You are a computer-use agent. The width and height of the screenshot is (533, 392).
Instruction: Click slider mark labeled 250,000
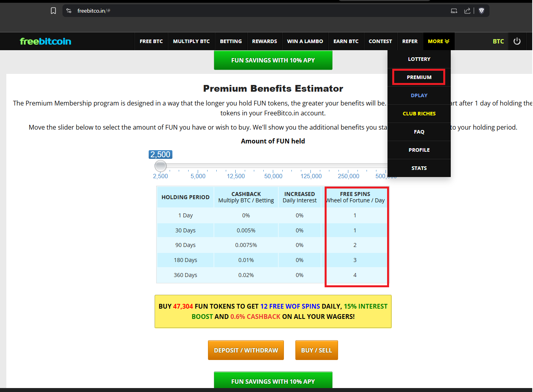click(349, 176)
